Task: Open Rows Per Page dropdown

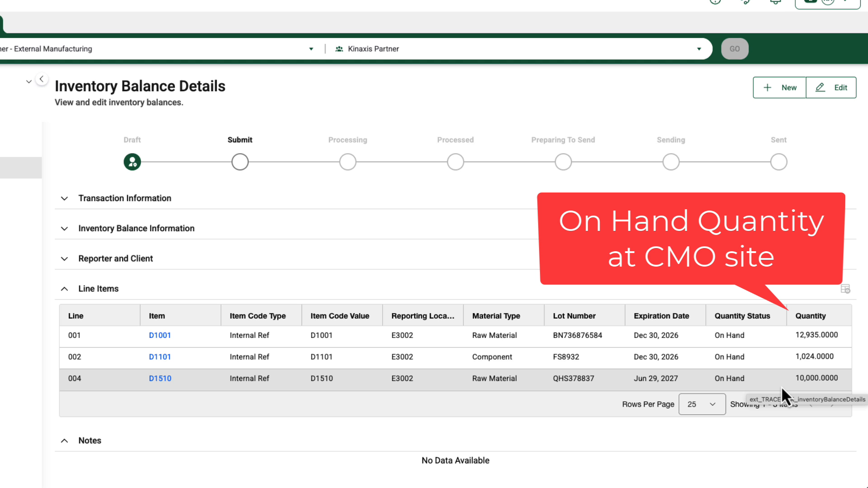Action: 702,404
